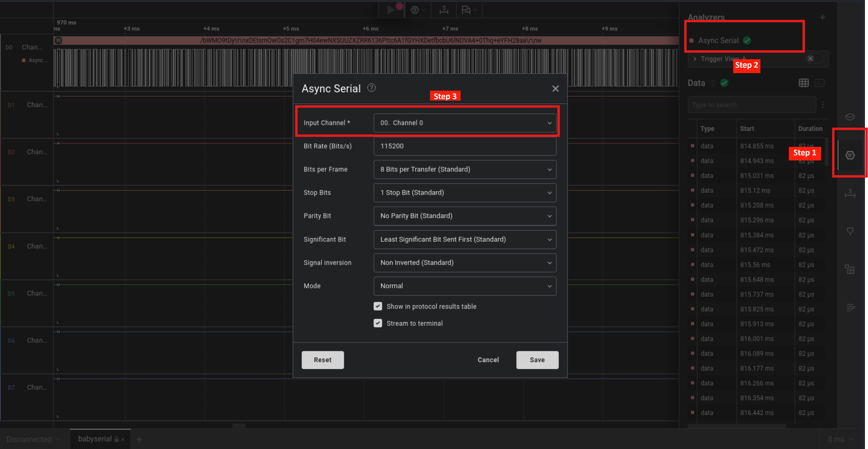Viewport: 868px width, 449px height.
Task: Open the Analyzers sidebar panel icon
Action: coord(850,155)
